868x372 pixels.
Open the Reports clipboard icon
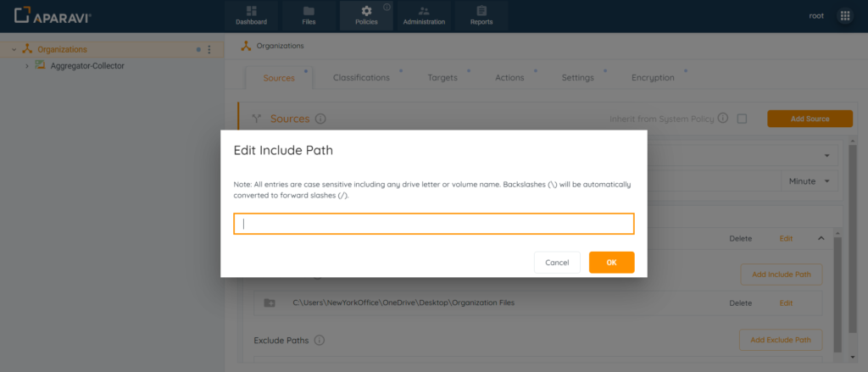point(481,11)
